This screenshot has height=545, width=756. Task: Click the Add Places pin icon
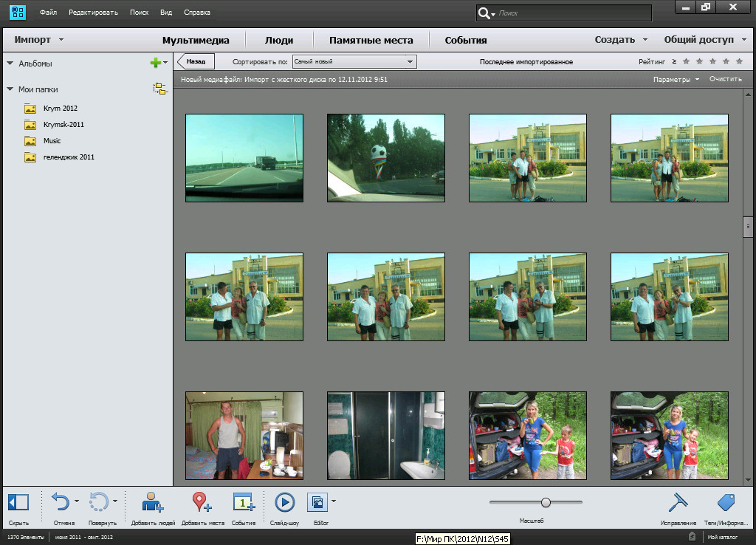pyautogui.click(x=202, y=503)
